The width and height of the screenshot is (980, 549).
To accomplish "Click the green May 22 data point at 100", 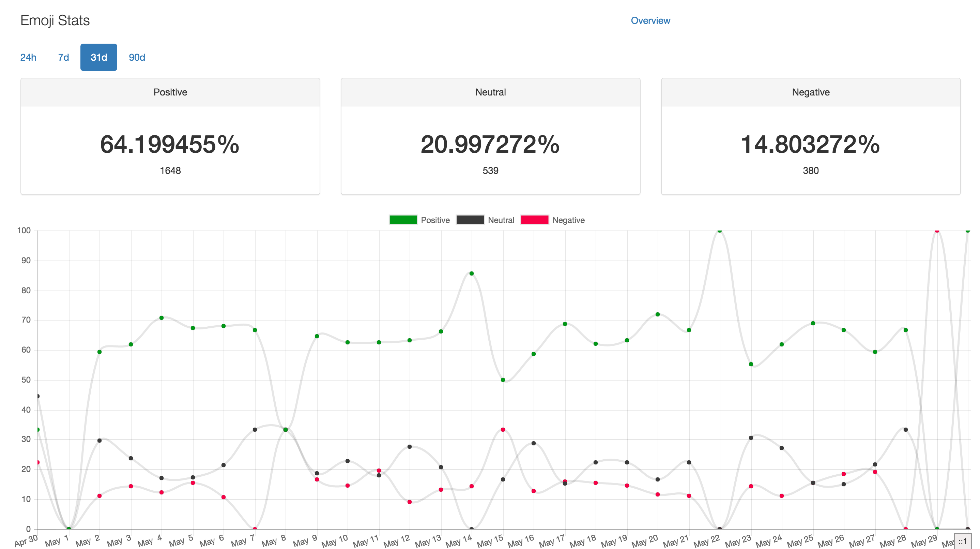I will click(x=719, y=231).
